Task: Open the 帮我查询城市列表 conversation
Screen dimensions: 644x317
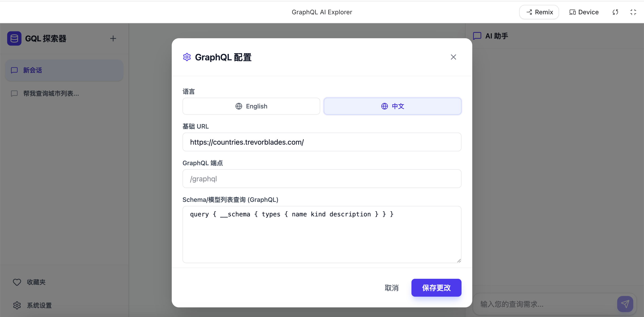Action: tap(51, 93)
